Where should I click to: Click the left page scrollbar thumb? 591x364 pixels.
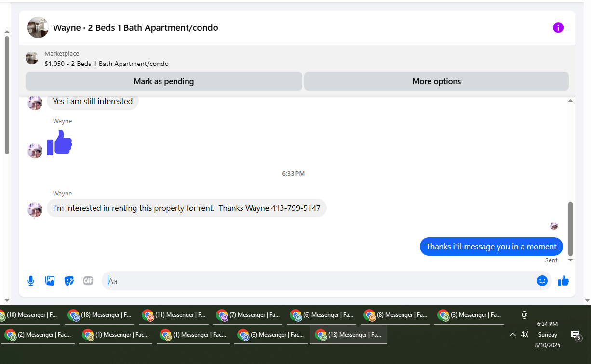[x=7, y=95]
